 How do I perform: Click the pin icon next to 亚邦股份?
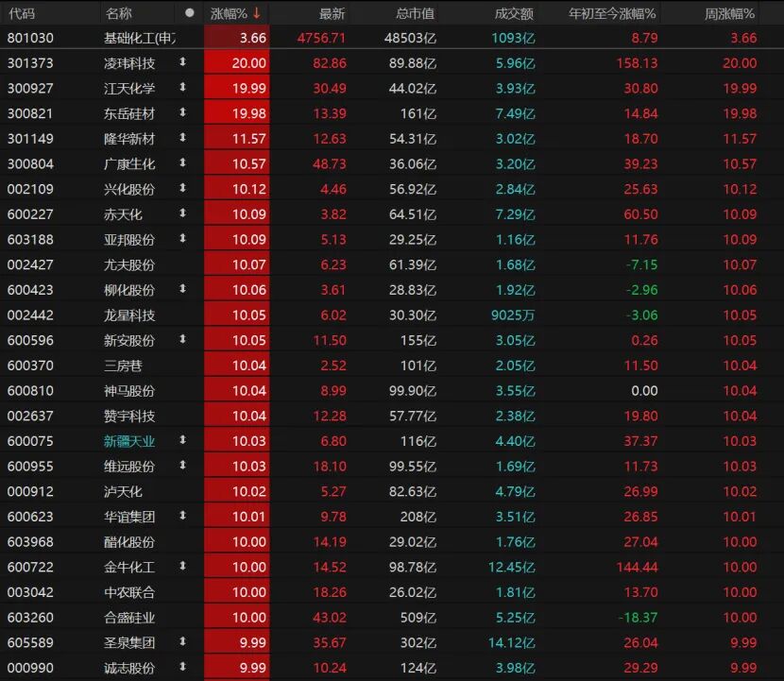tap(182, 239)
